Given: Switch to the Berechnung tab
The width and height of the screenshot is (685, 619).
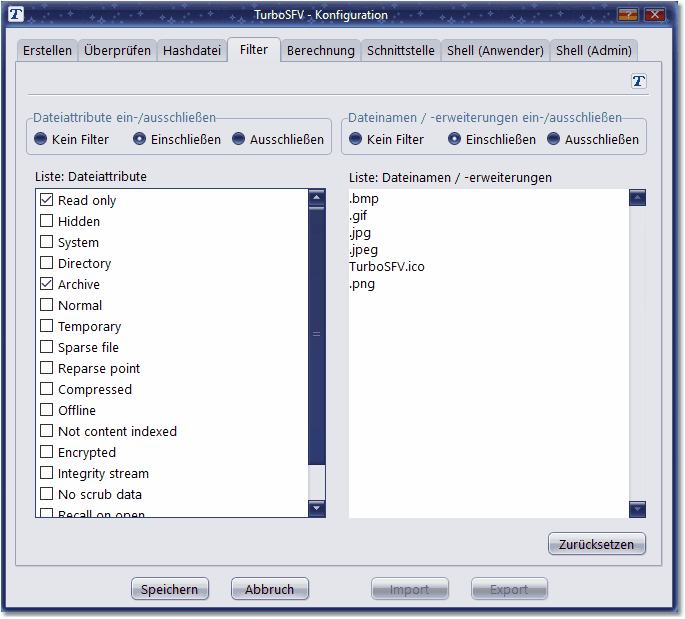Looking at the screenshot, I should [x=321, y=51].
